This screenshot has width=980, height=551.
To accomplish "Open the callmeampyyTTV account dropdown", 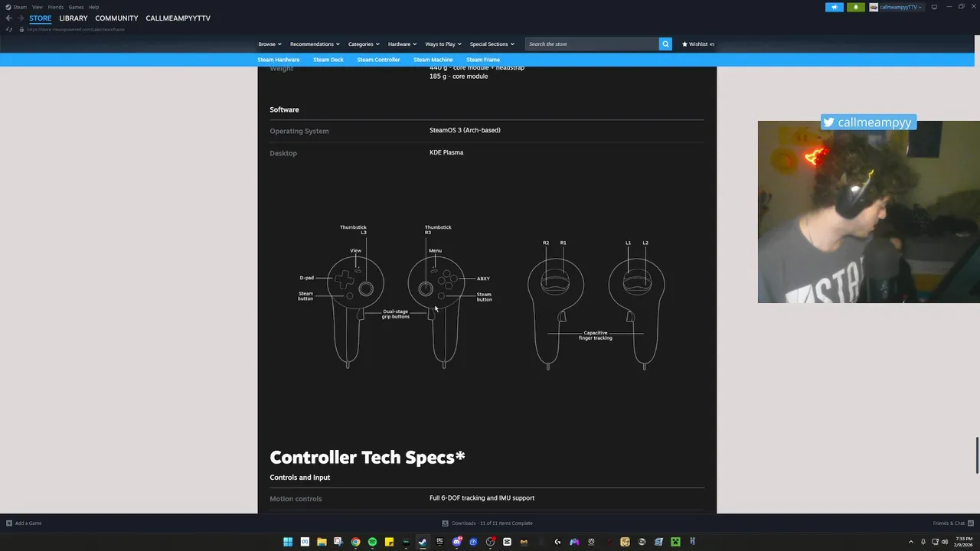I will click(x=900, y=7).
